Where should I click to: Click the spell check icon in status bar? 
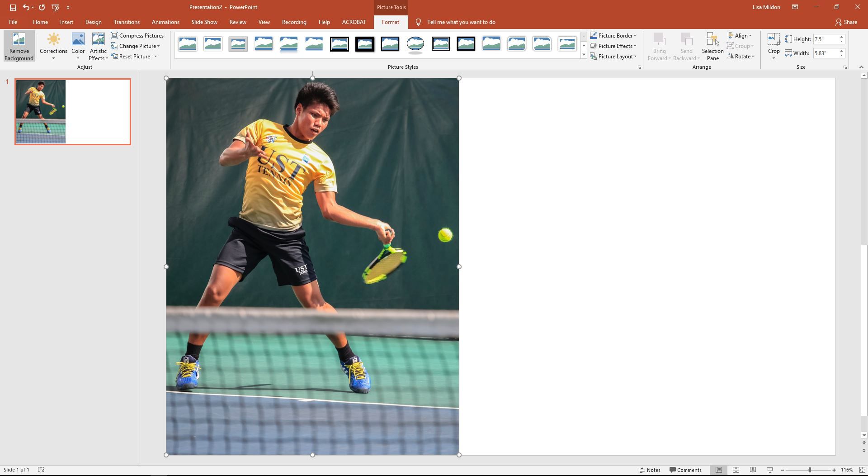[x=41, y=470]
